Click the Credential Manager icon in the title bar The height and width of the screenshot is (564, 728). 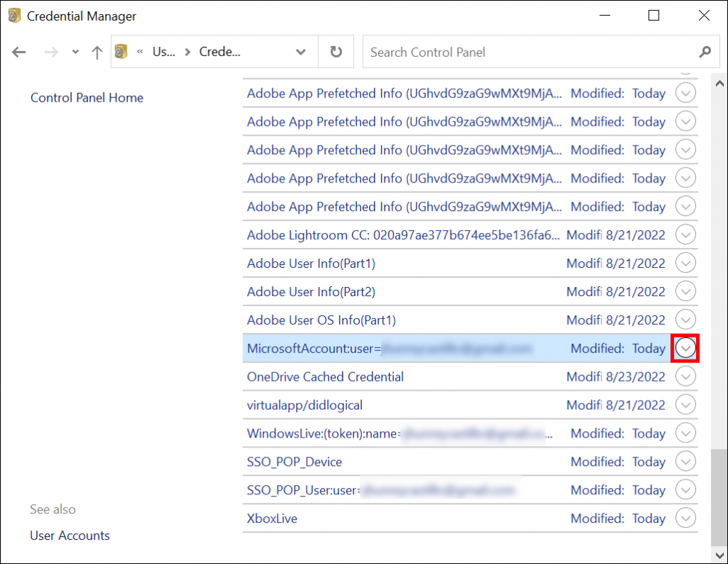pos(14,15)
